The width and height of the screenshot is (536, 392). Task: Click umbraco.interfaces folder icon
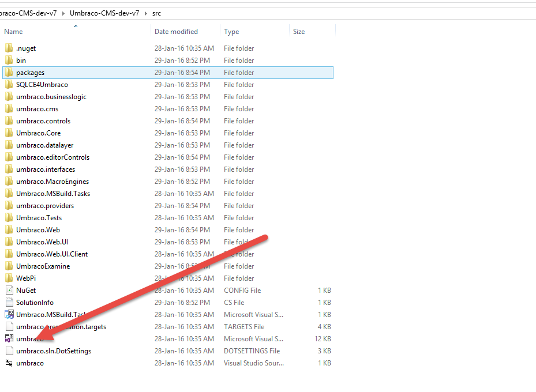coord(9,169)
